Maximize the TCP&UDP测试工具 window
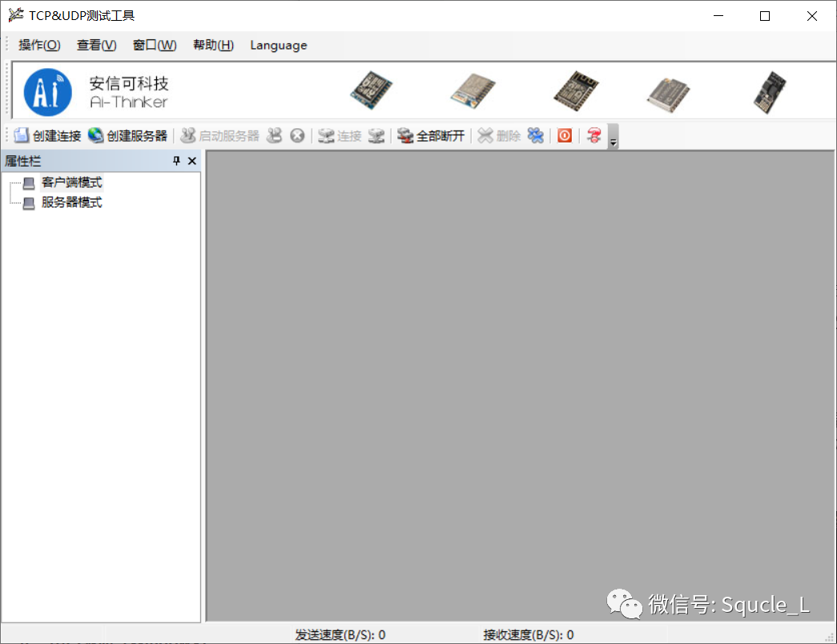 765,16
